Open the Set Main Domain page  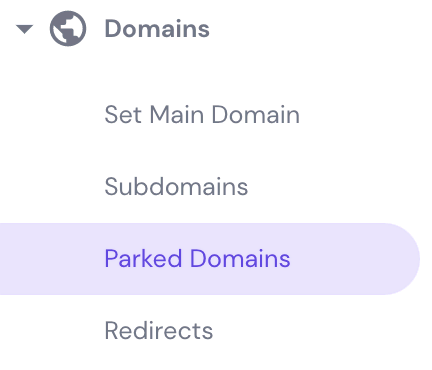202,115
